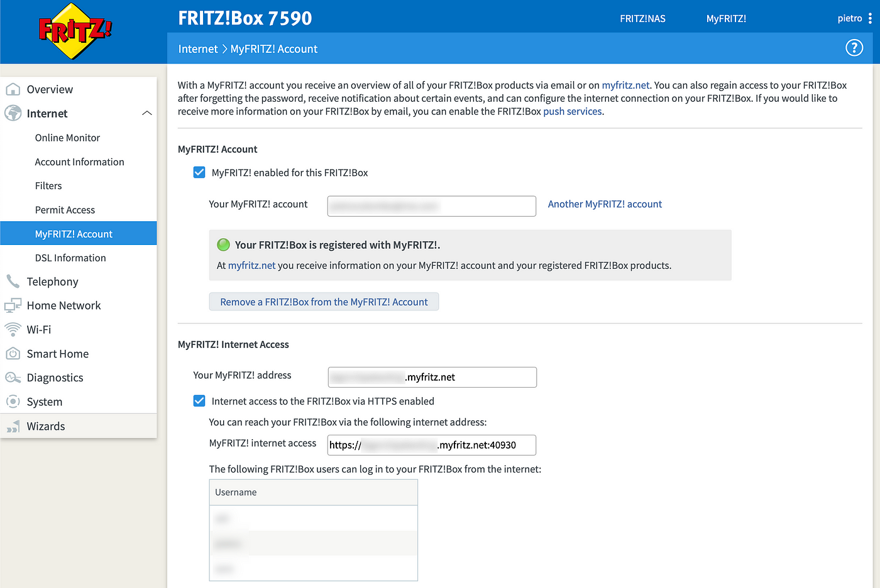
Task: Follow the myfritz.net link in intro text
Action: pos(625,85)
